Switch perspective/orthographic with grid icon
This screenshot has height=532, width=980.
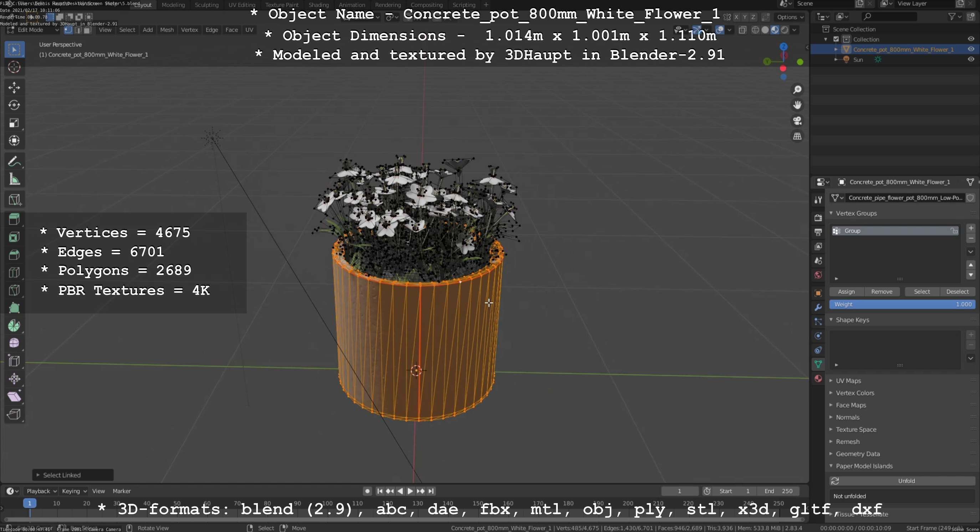coord(797,136)
